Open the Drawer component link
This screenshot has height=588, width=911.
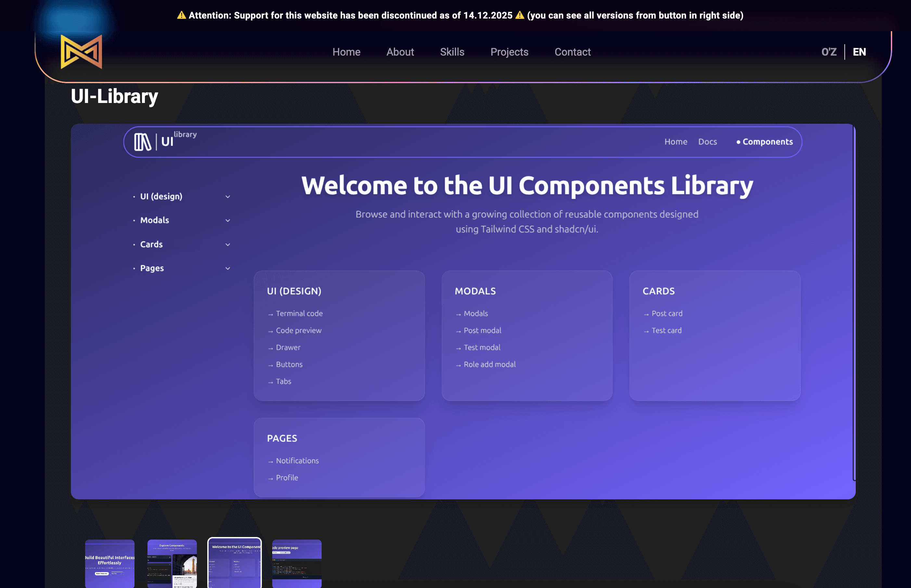click(288, 348)
